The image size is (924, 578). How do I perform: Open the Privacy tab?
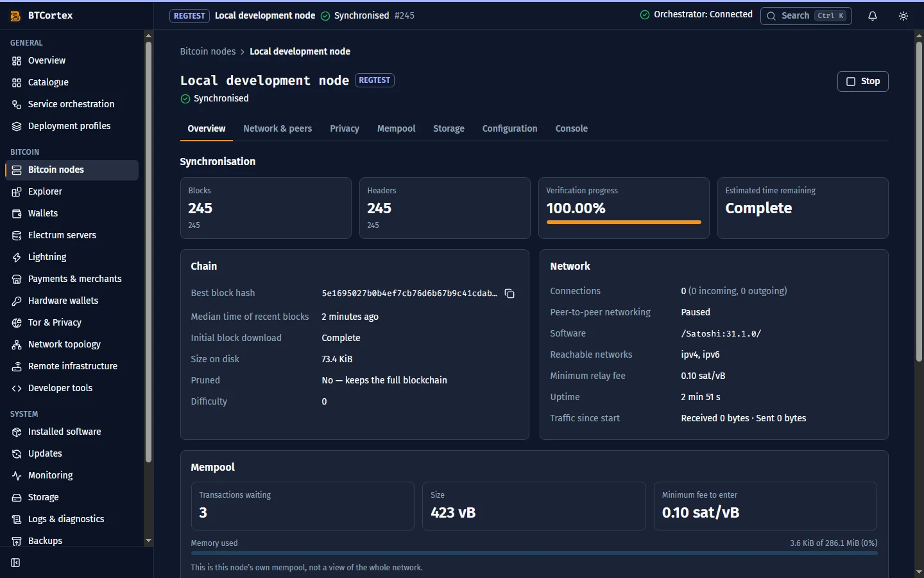click(345, 128)
